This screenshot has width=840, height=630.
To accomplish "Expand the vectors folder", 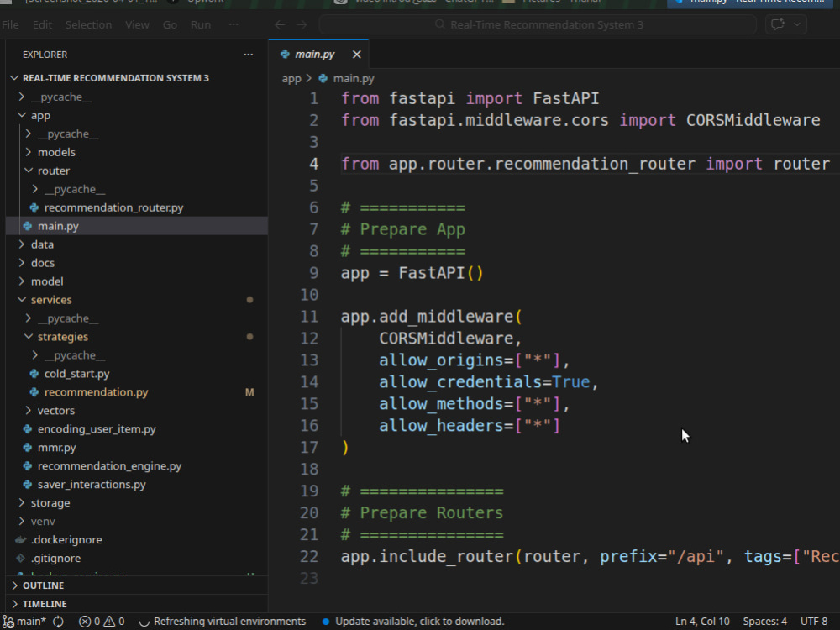I will click(x=29, y=411).
